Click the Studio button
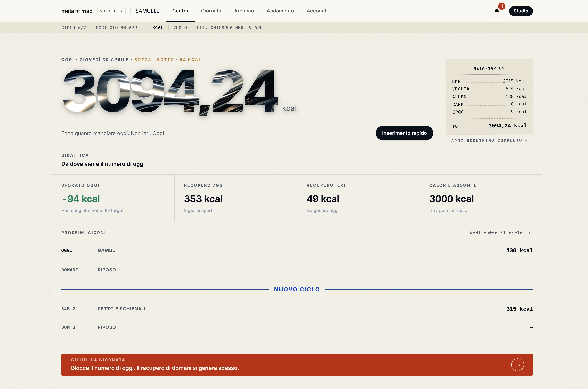Viewport: 588px width, 389px height. 521,11
